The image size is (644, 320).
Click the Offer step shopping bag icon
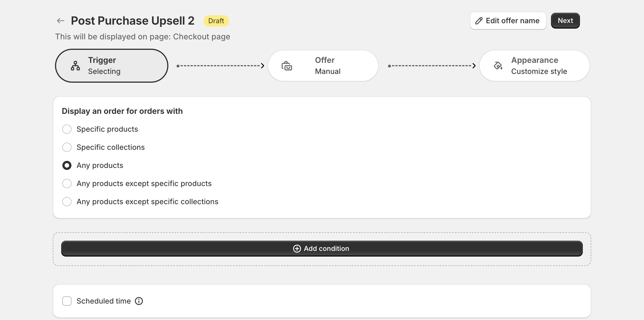(287, 66)
